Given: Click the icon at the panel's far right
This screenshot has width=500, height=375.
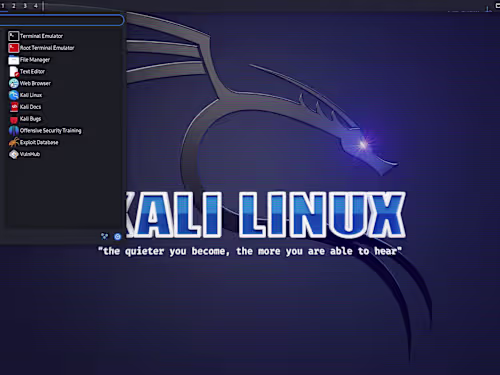Looking at the screenshot, I should coord(498,6).
